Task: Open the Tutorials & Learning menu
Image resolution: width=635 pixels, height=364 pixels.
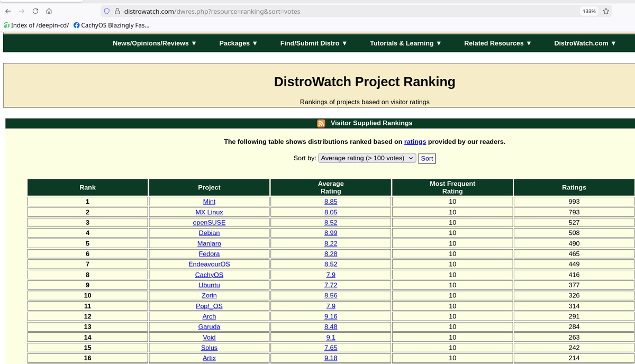Action: [x=405, y=43]
